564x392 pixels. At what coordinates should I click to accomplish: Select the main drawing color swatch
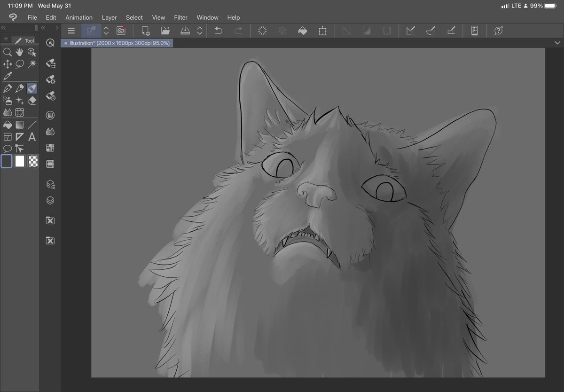click(7, 161)
